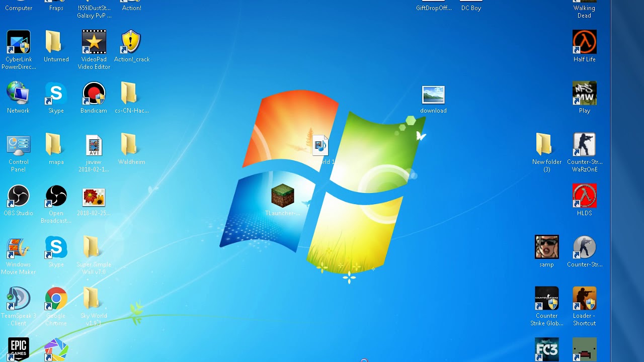The width and height of the screenshot is (644, 362).
Task: Open Counter-Strike WaRzOnE shortcut
Action: point(584,145)
